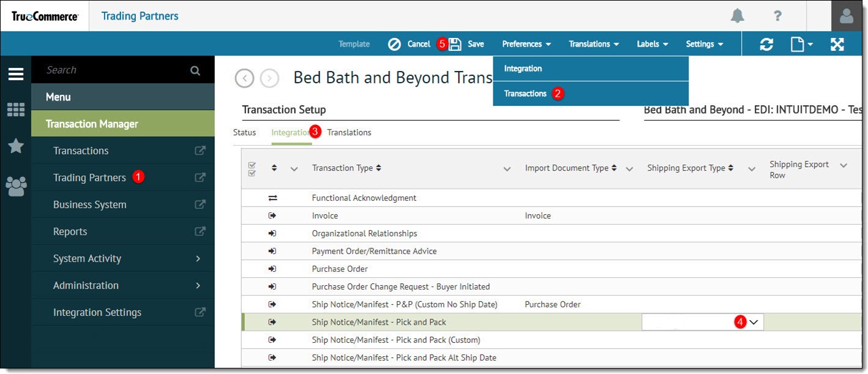Screen dimensions: 868x374
Task: Open the Translations dropdown in toolbar
Action: click(x=594, y=44)
